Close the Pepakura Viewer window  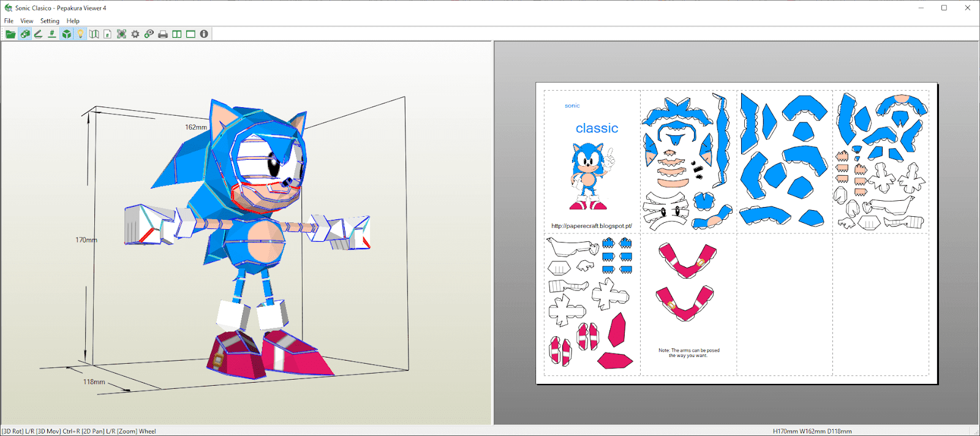click(968, 8)
